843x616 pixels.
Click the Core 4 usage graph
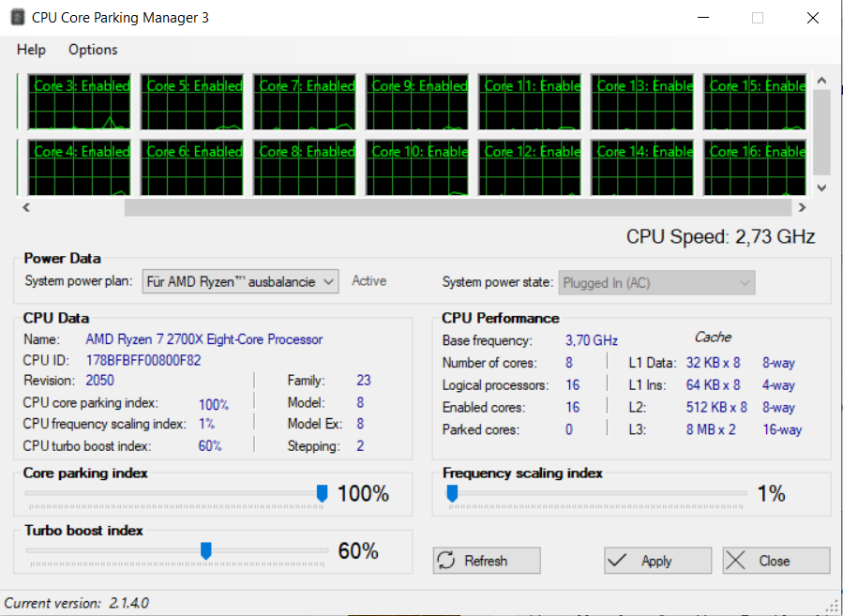click(79, 168)
